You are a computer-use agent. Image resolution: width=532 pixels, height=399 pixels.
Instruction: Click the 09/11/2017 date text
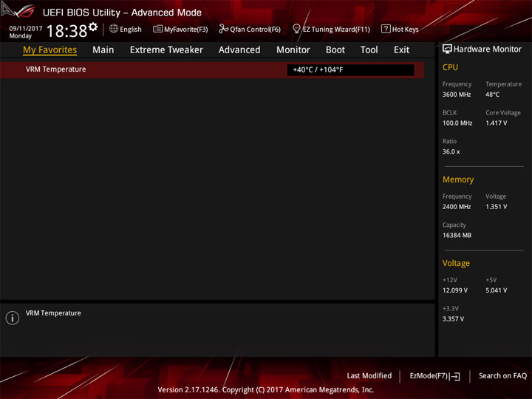(x=26, y=29)
